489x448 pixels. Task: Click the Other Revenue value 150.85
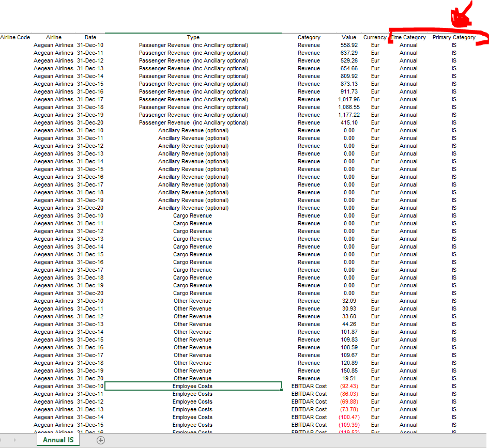(x=349, y=371)
